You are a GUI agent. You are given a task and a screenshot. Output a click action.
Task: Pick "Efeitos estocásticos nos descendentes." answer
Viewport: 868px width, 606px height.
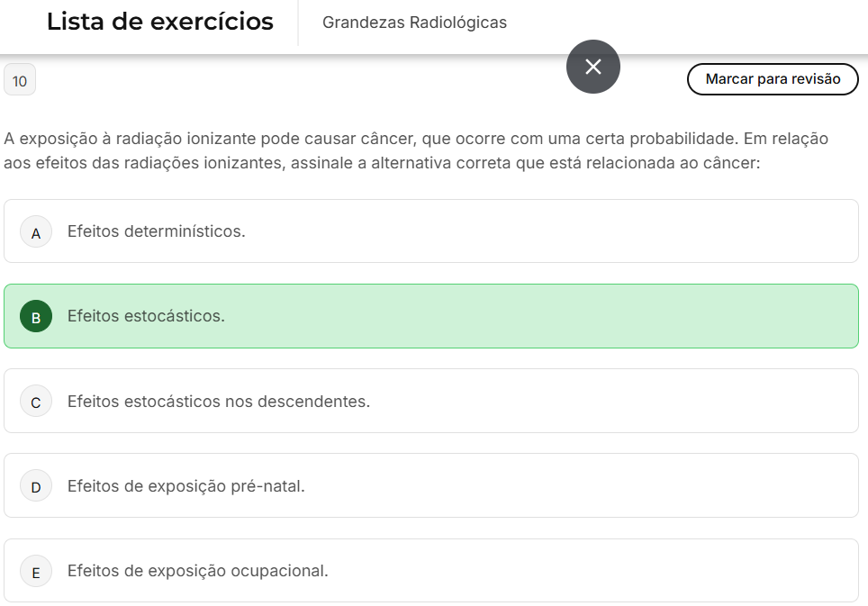point(219,401)
